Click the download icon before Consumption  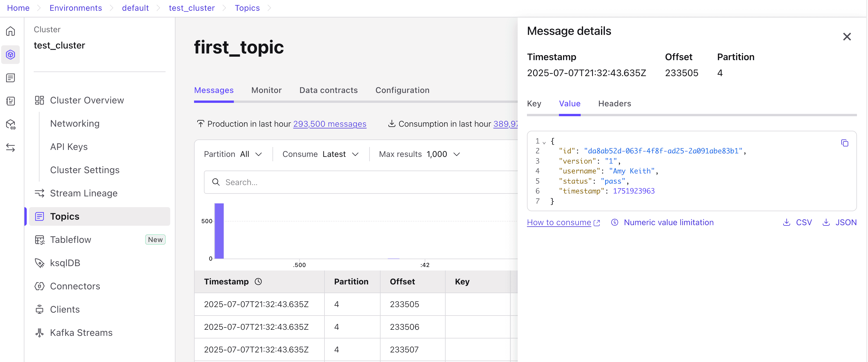pyautogui.click(x=392, y=123)
